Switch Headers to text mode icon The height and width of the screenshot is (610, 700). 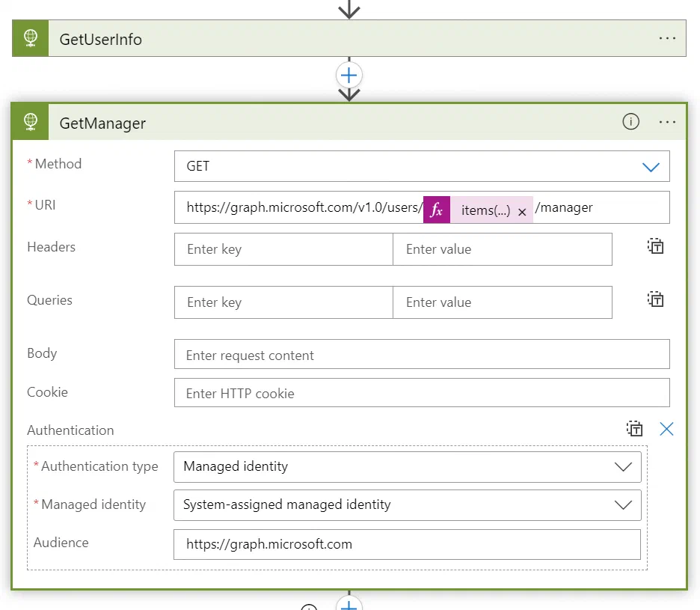[655, 246]
